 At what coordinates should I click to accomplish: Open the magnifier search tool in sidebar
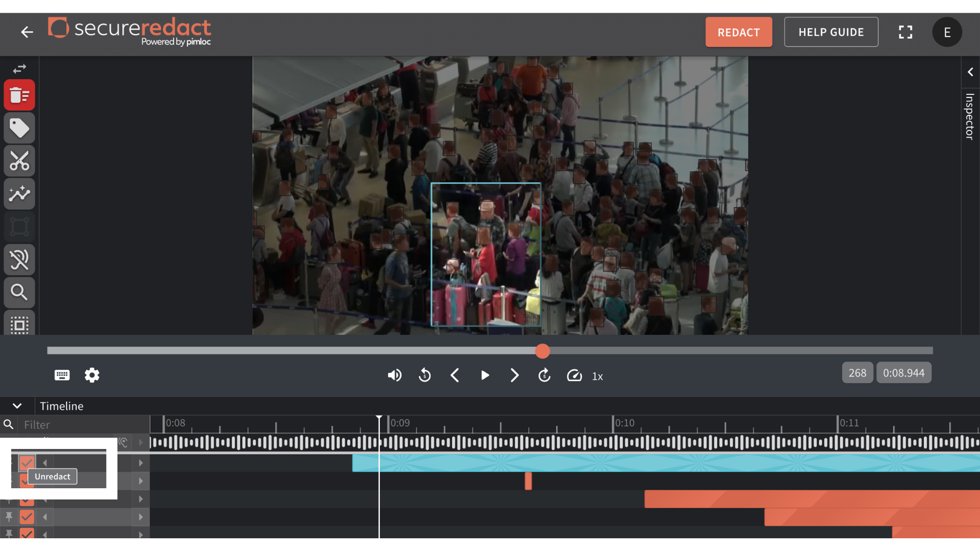point(19,292)
